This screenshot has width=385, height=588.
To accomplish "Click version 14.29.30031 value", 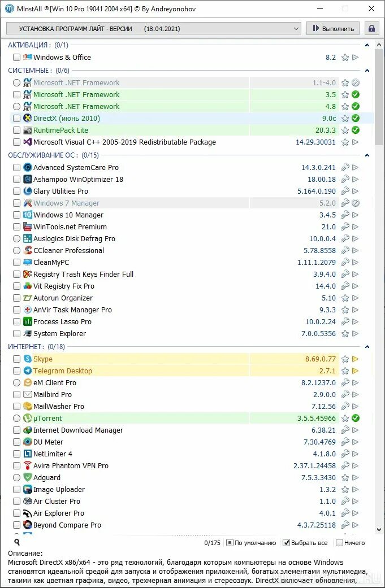I will pyautogui.click(x=315, y=142).
